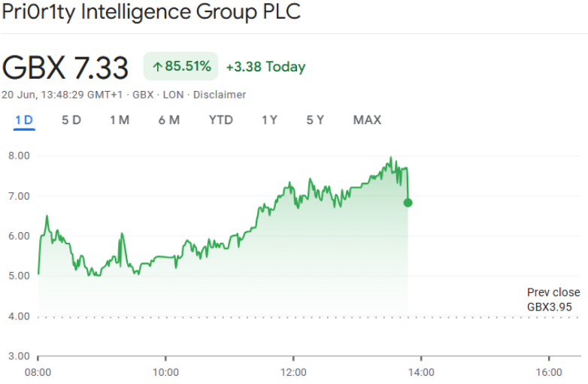Select the 1D time range tab
Viewport: 588px width, 384px height.
(24, 120)
